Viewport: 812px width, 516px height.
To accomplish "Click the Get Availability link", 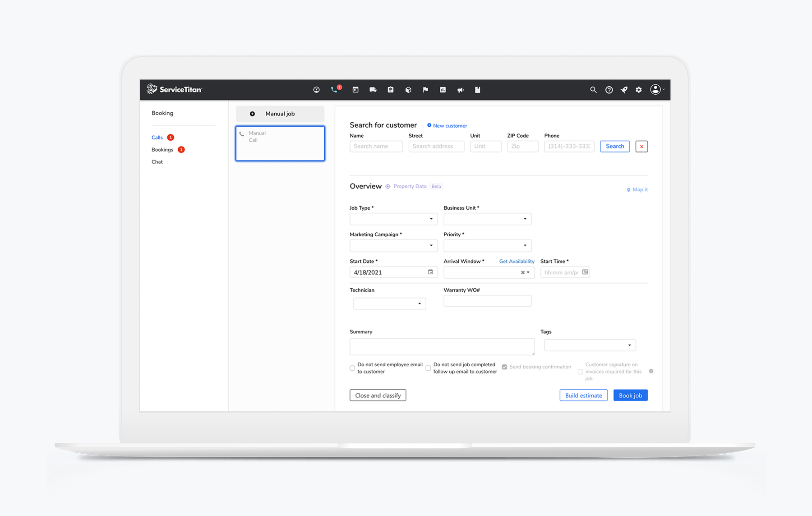I will [516, 261].
